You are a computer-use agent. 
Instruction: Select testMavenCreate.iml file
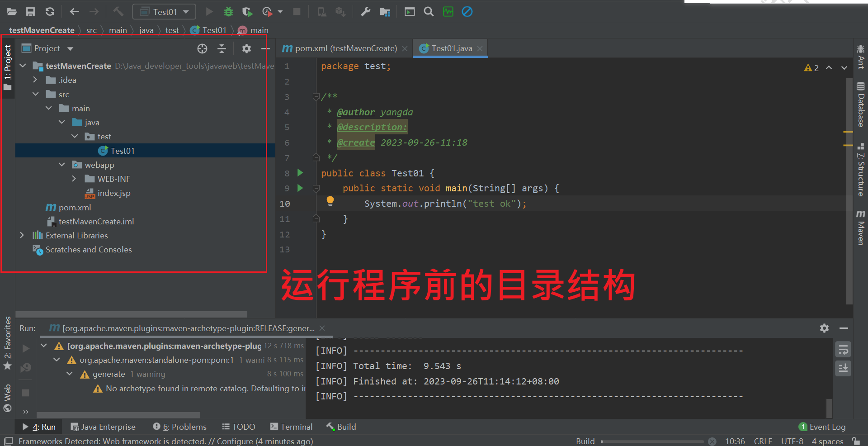(90, 221)
